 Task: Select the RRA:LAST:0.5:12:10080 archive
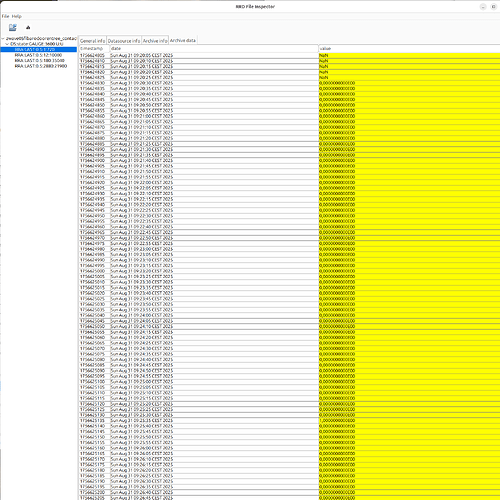pyautogui.click(x=38, y=55)
